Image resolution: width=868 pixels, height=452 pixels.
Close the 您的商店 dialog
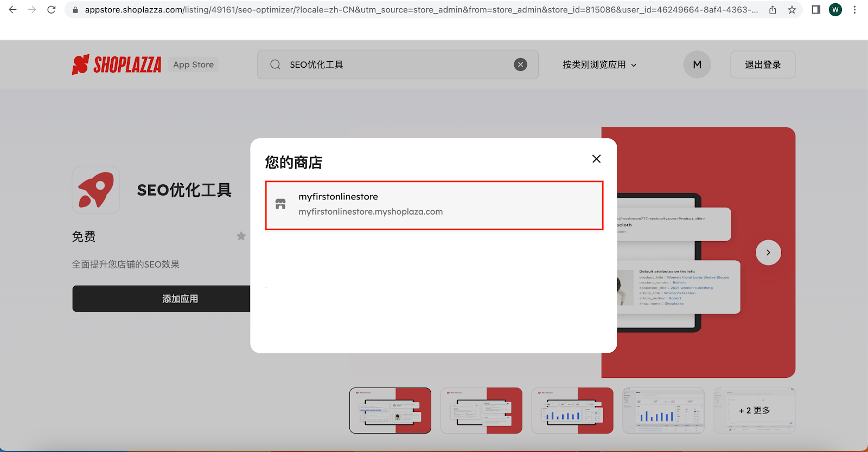[596, 159]
